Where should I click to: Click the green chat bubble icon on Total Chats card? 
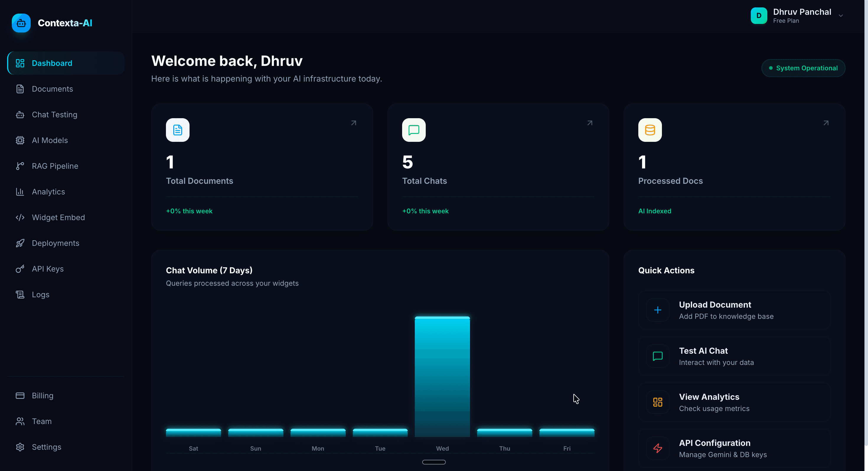[x=414, y=130]
